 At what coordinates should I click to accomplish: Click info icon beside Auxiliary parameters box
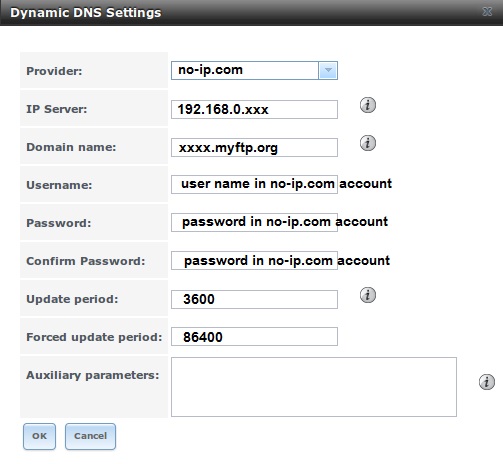[x=487, y=382]
